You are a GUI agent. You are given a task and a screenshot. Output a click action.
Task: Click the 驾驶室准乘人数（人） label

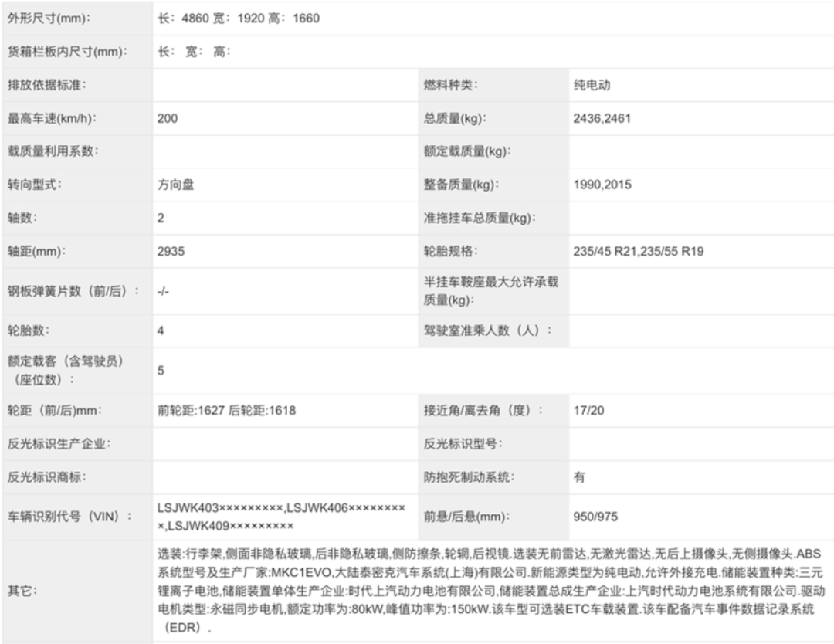(x=488, y=330)
